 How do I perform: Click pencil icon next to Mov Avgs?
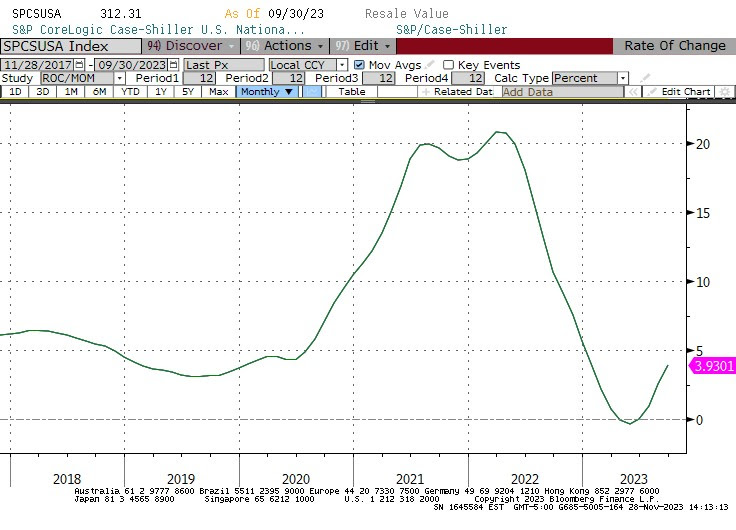click(429, 65)
